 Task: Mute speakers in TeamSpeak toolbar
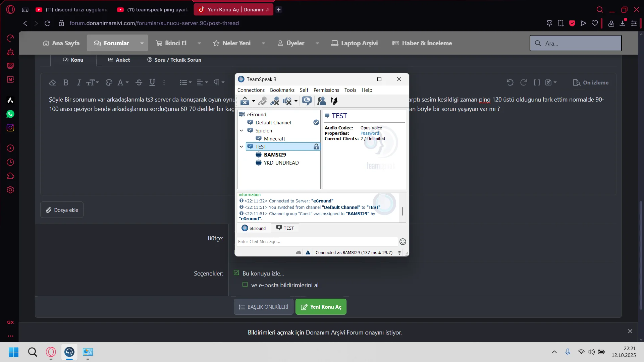pyautogui.click(x=287, y=101)
